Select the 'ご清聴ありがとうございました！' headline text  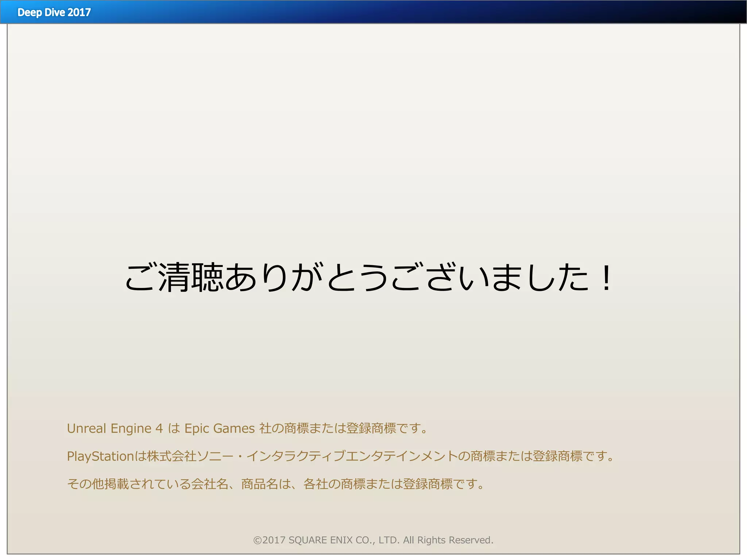[369, 278]
